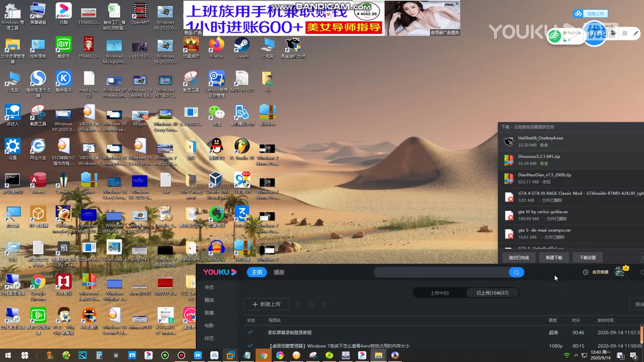Screen dimensions: 644x362
Task: Launch Firefox from the desktop
Action: 216,47
